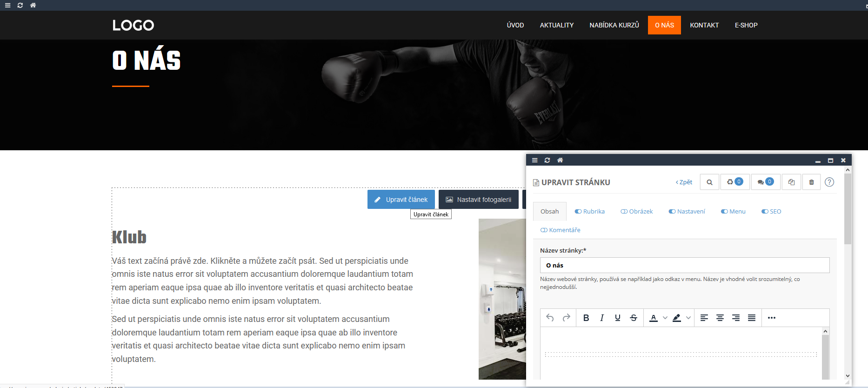The height and width of the screenshot is (388, 868).
Task: Go back using the Zpět link
Action: tap(684, 182)
